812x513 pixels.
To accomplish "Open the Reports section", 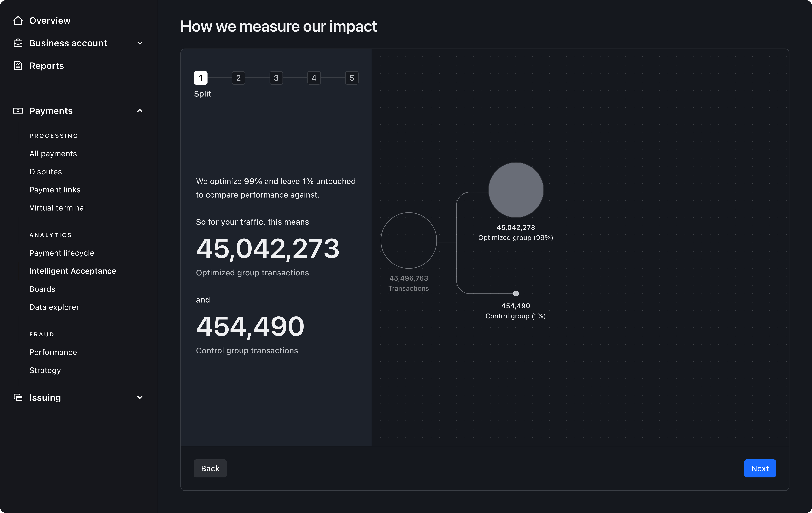I will click(x=47, y=65).
